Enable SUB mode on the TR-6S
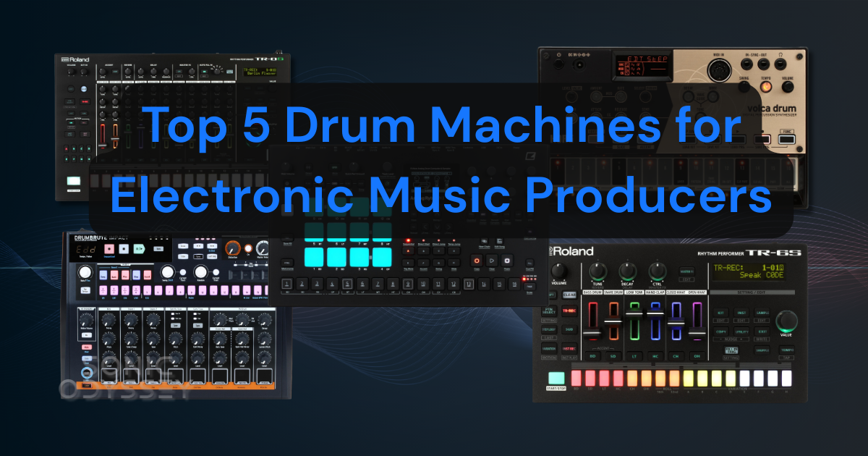This screenshot has width=868, height=456. coord(570,331)
